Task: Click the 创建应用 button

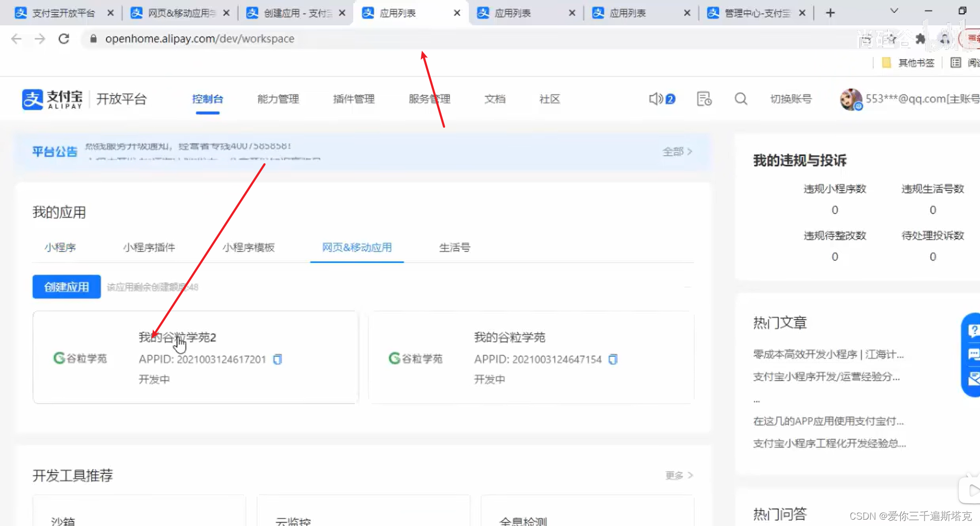Action: [x=67, y=287]
